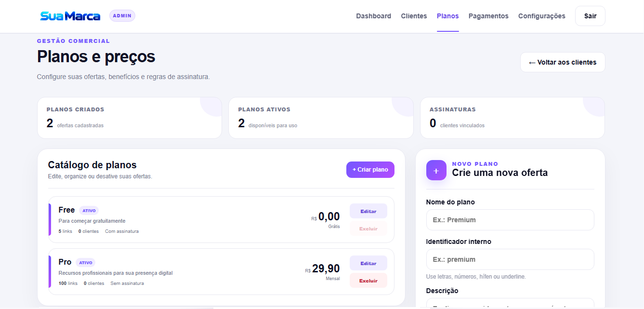Click 'Para começar gratuitamente' description

(92, 221)
